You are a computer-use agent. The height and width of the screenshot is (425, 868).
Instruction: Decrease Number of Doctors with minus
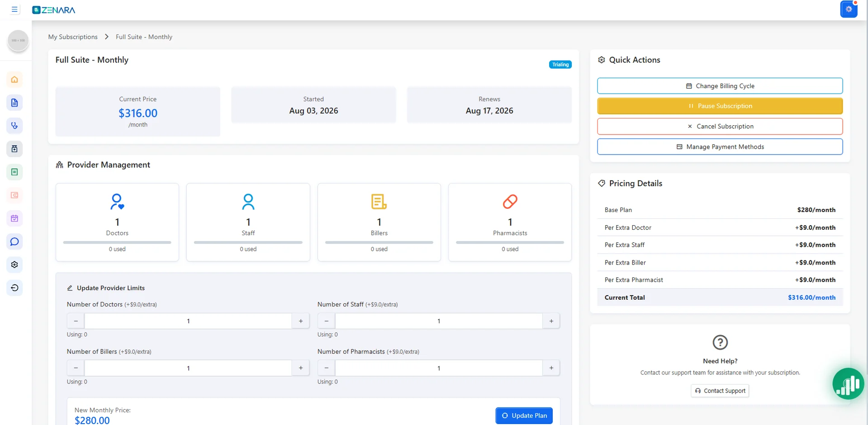click(x=76, y=321)
